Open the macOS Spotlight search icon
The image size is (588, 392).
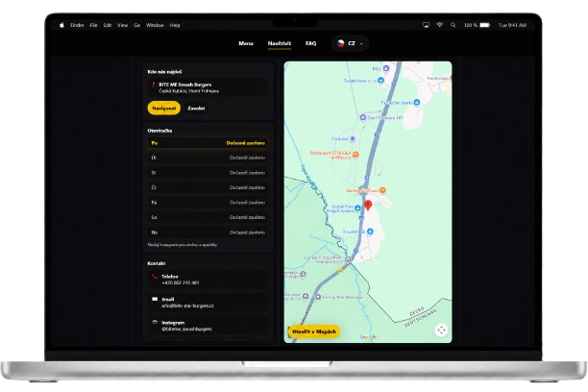[x=453, y=25]
